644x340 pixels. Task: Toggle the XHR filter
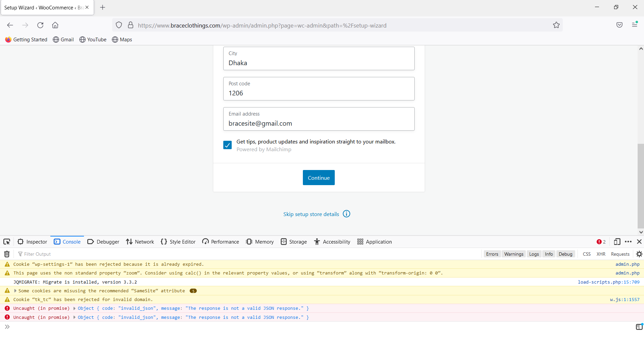click(x=601, y=254)
